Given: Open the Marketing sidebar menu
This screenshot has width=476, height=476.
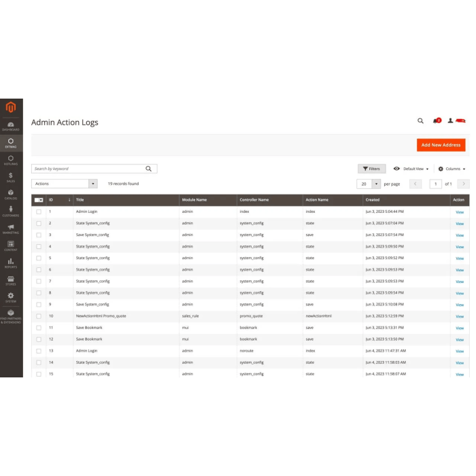Looking at the screenshot, I should (x=11, y=229).
